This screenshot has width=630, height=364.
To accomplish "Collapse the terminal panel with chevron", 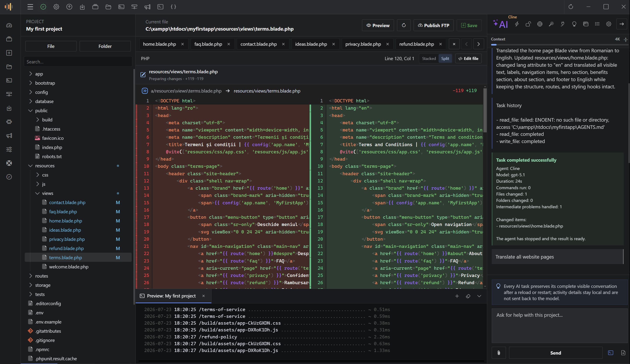I will pyautogui.click(x=479, y=296).
